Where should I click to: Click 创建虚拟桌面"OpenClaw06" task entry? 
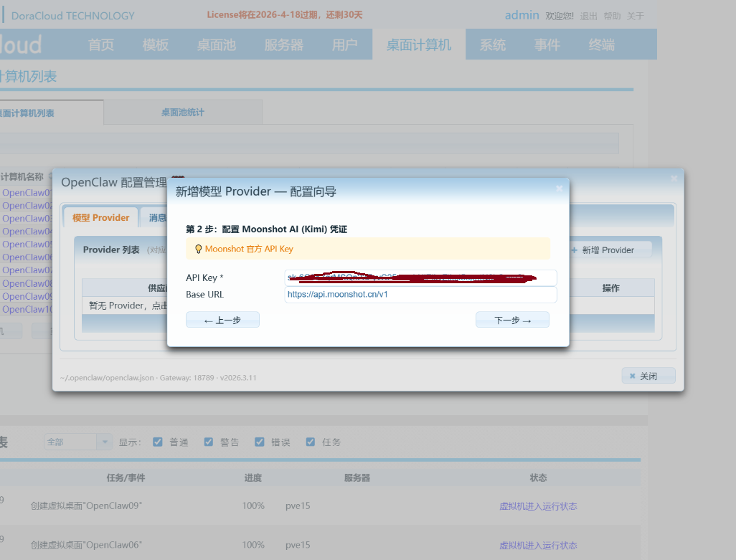[x=86, y=545]
